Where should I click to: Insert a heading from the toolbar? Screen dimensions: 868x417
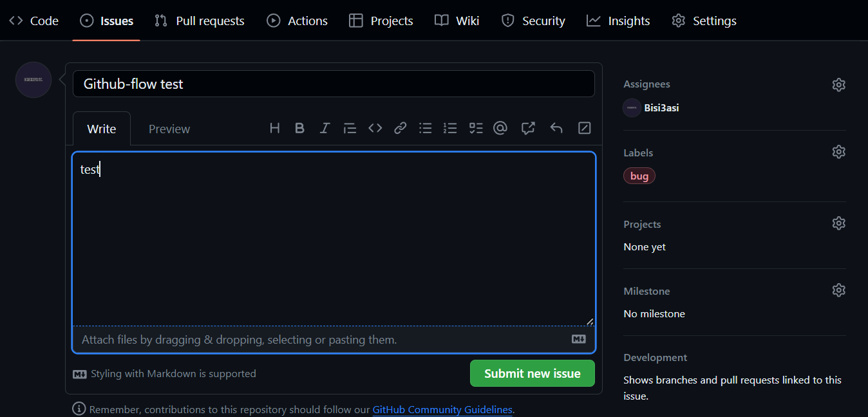pyautogui.click(x=275, y=128)
